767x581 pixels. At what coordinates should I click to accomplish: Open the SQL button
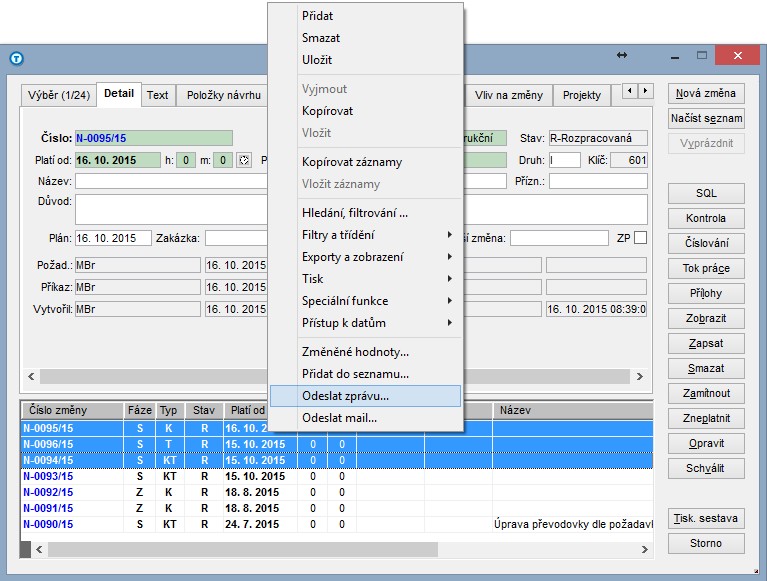706,193
